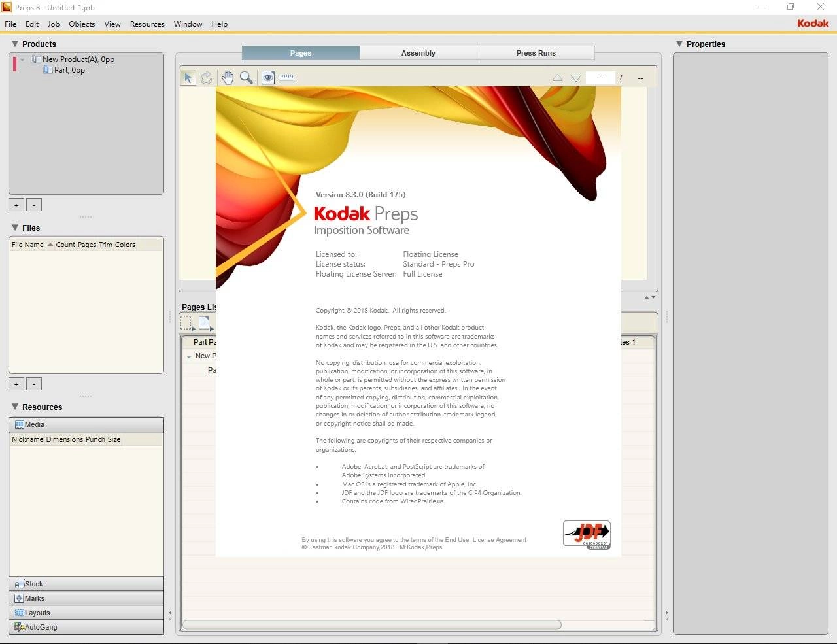Click the Preps app icon in title bar
837x644 pixels.
7,7
